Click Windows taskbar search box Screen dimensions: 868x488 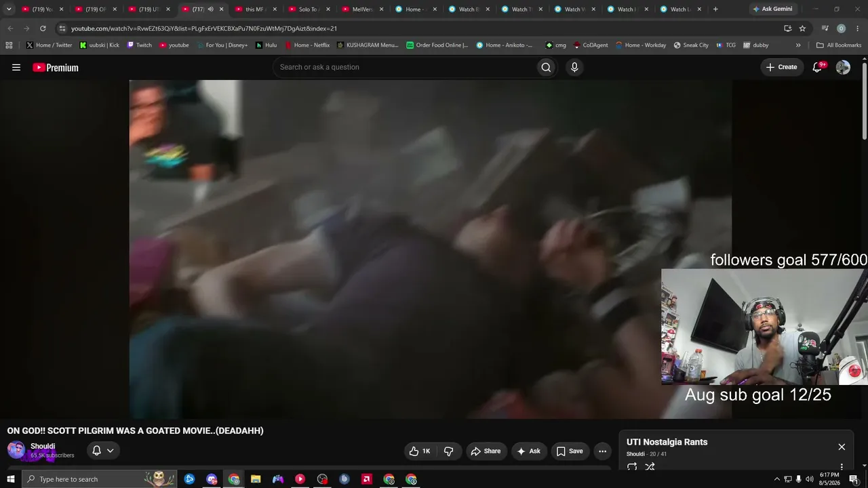coord(99,479)
